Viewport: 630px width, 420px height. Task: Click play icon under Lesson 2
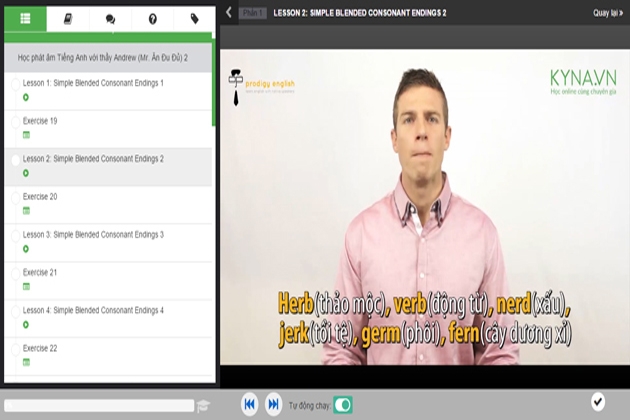click(x=26, y=173)
